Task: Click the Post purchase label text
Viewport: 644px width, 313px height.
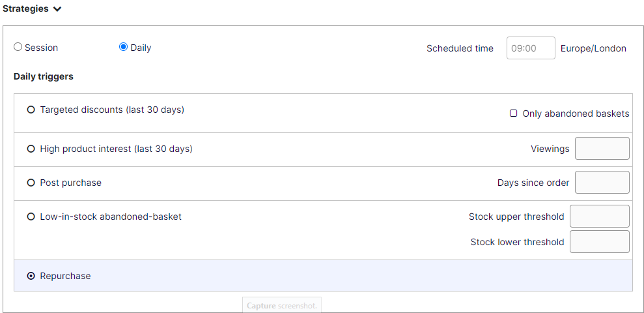Action: point(70,183)
